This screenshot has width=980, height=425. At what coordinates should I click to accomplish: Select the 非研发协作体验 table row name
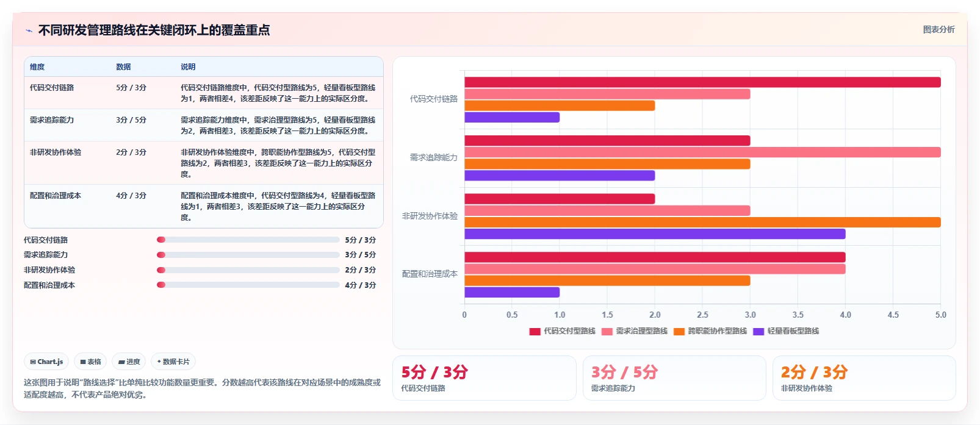pos(56,152)
